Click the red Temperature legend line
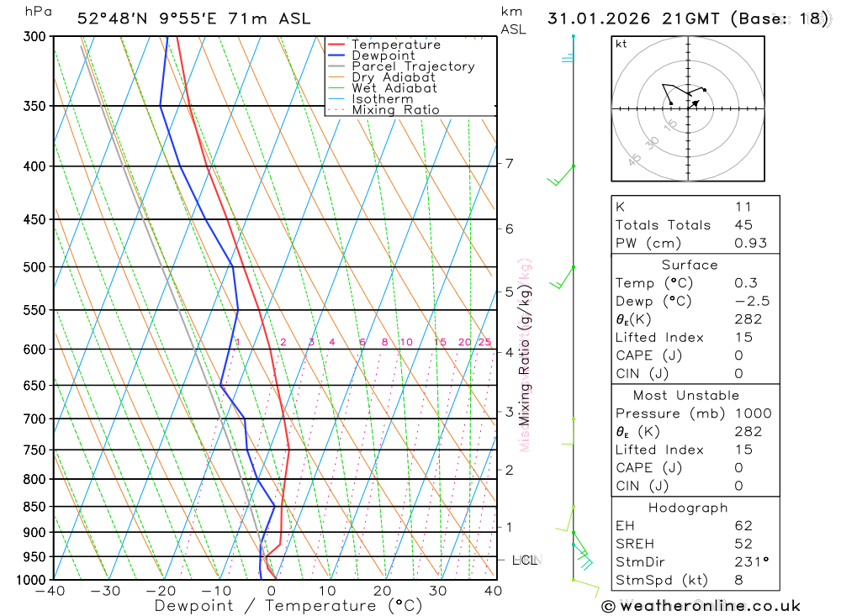The height and width of the screenshot is (616, 841). 336,45
